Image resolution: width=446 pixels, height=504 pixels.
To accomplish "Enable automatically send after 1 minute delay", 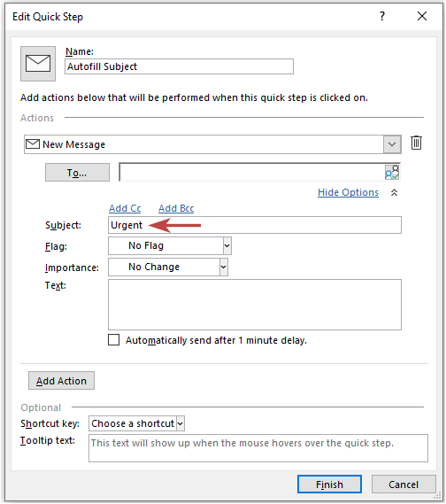I will (113, 340).
